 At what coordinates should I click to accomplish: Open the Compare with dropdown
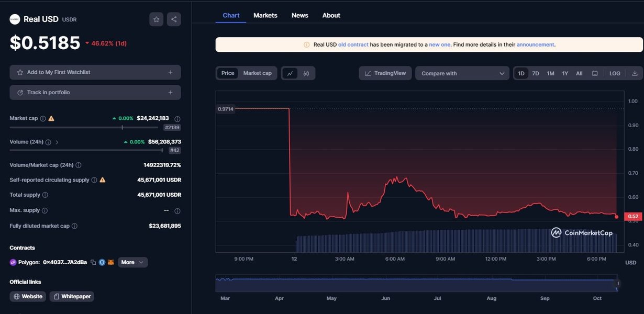tap(462, 73)
